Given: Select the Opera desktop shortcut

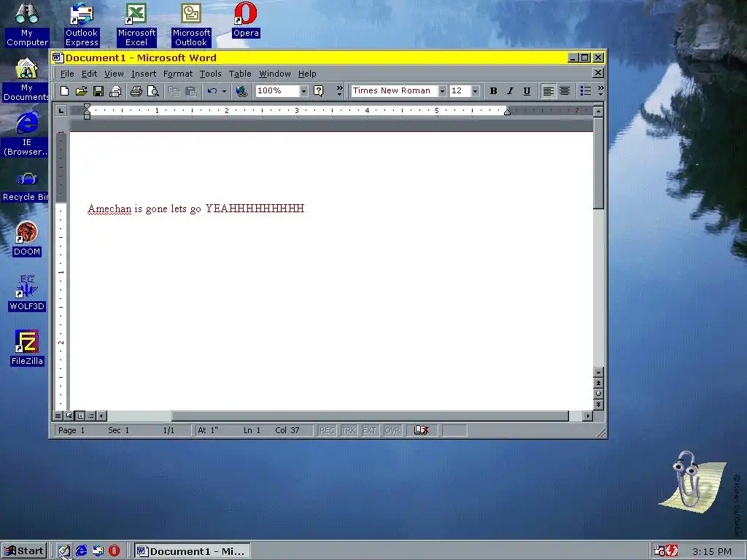Looking at the screenshot, I should (x=246, y=20).
